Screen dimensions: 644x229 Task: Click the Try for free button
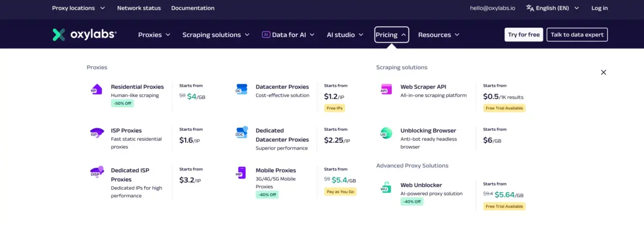click(x=524, y=35)
